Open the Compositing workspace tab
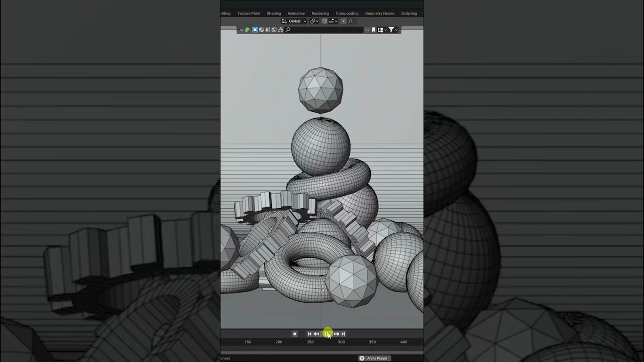Image resolution: width=644 pixels, height=362 pixels. pyautogui.click(x=347, y=14)
